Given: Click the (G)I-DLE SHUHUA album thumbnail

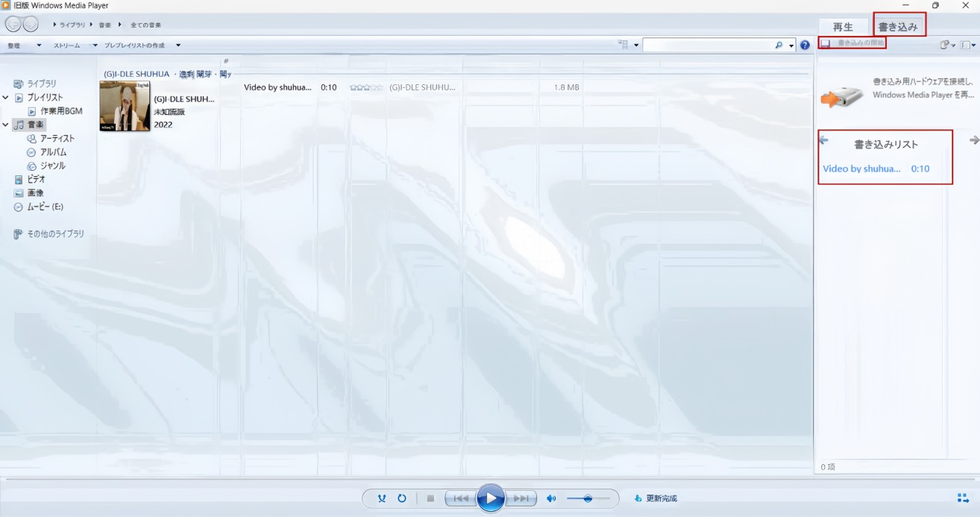Looking at the screenshot, I should tap(125, 106).
